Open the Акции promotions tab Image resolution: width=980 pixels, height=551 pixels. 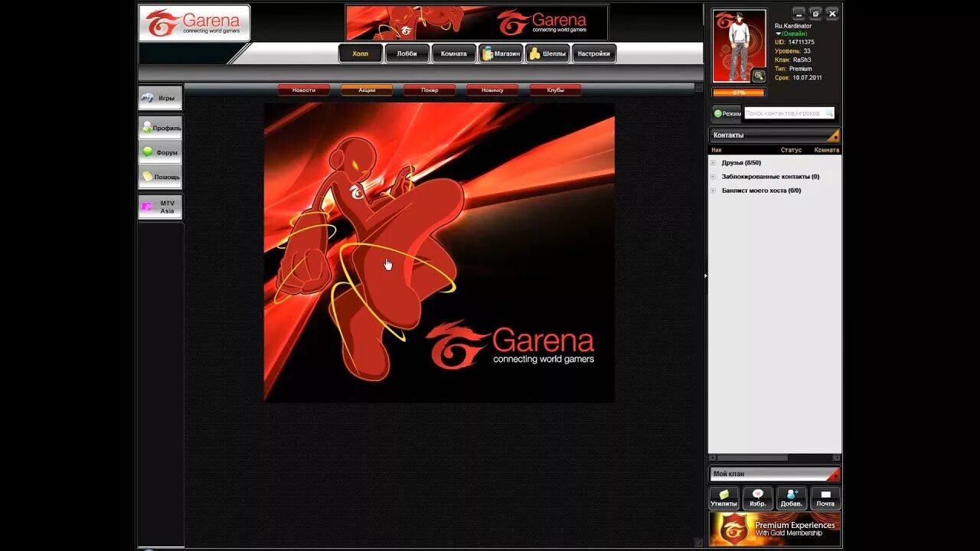pos(367,90)
